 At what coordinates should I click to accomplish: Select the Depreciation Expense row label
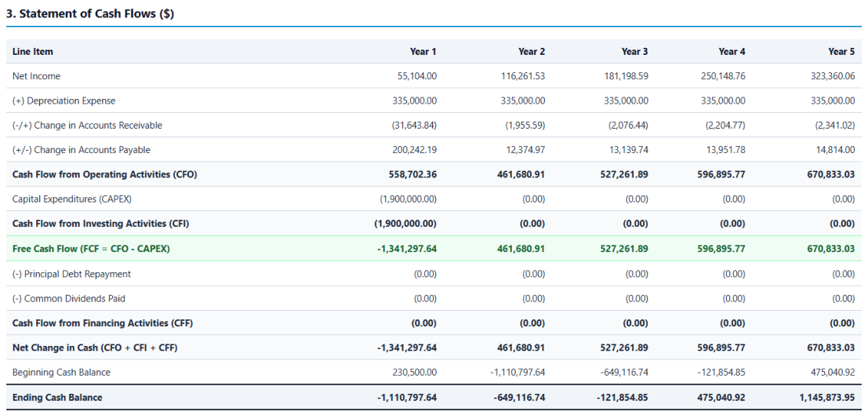point(64,101)
